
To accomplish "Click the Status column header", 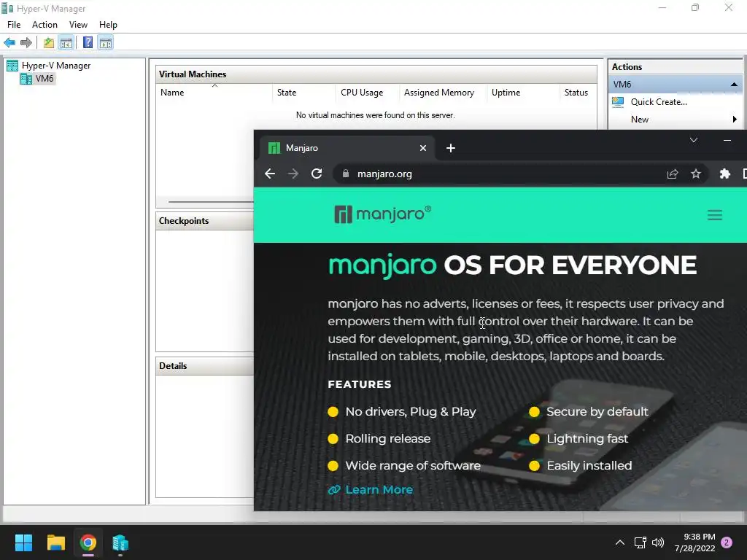I will coord(578,93).
